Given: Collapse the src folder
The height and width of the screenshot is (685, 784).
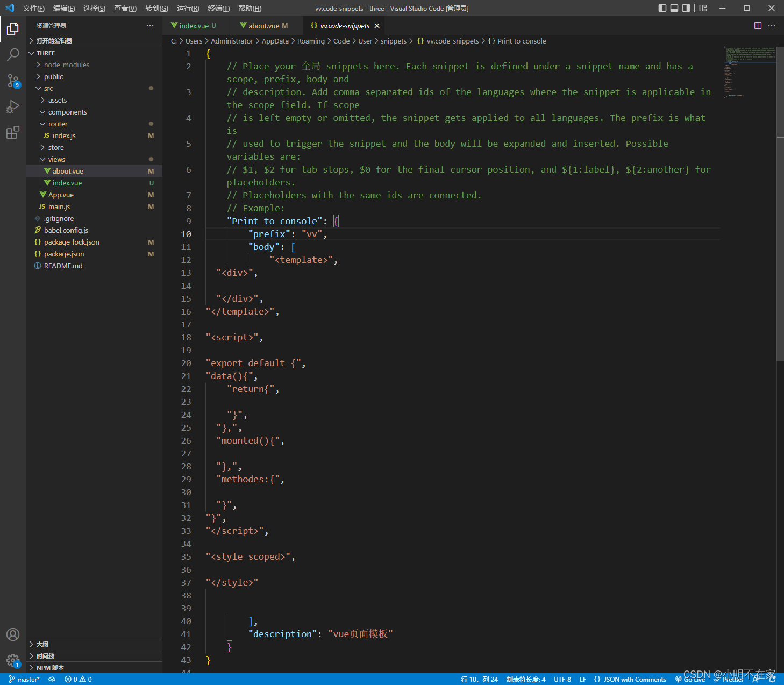Looking at the screenshot, I should click(94, 88).
